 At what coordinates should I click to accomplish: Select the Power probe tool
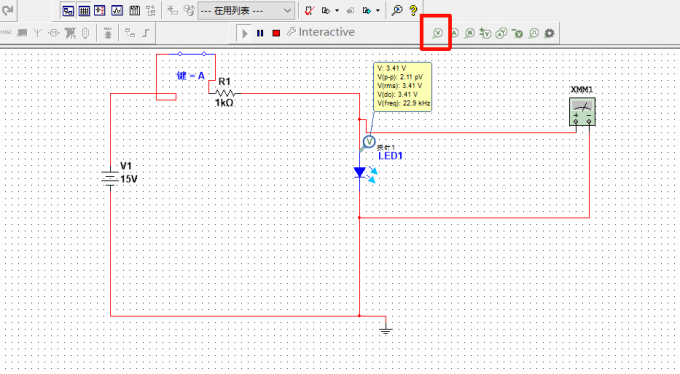click(469, 33)
